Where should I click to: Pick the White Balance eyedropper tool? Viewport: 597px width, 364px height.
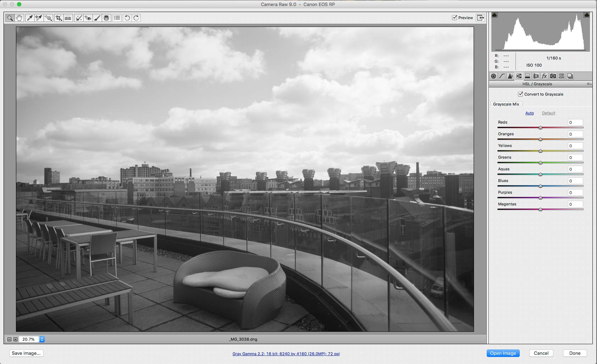(30, 18)
